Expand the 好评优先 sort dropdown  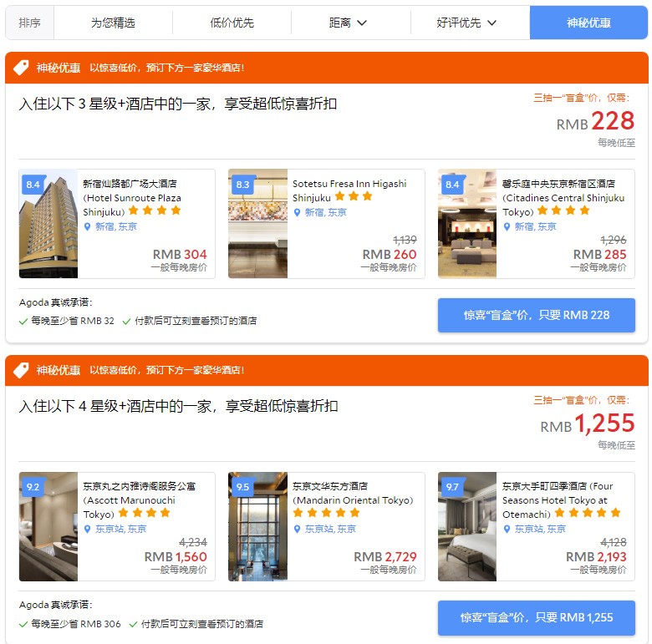[x=466, y=23]
